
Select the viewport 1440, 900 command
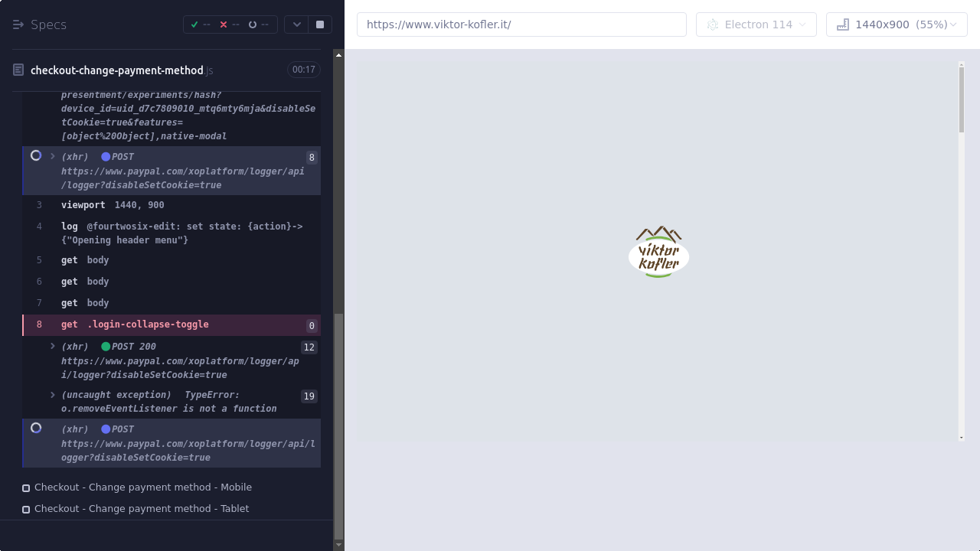pyautogui.click(x=113, y=205)
